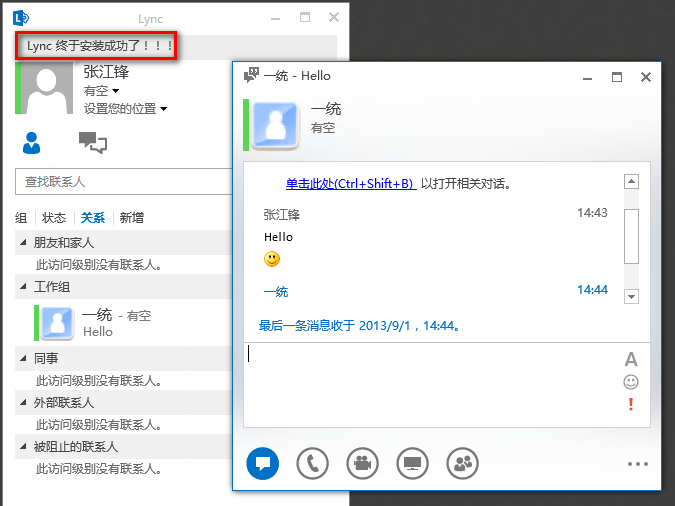This screenshot has height=506, width=675.
Task: Click the 14:44 message timestamp
Action: click(592, 290)
